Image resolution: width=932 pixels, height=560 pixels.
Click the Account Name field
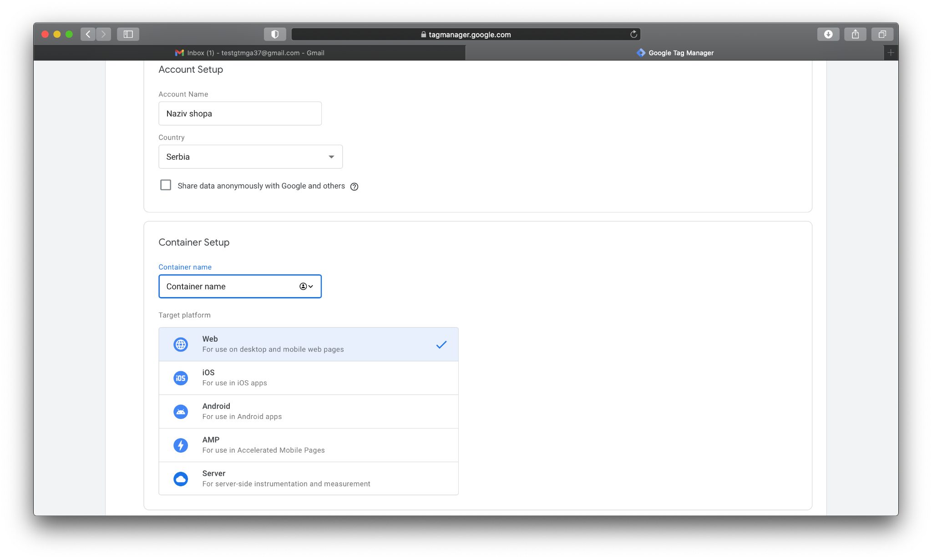pyautogui.click(x=240, y=114)
